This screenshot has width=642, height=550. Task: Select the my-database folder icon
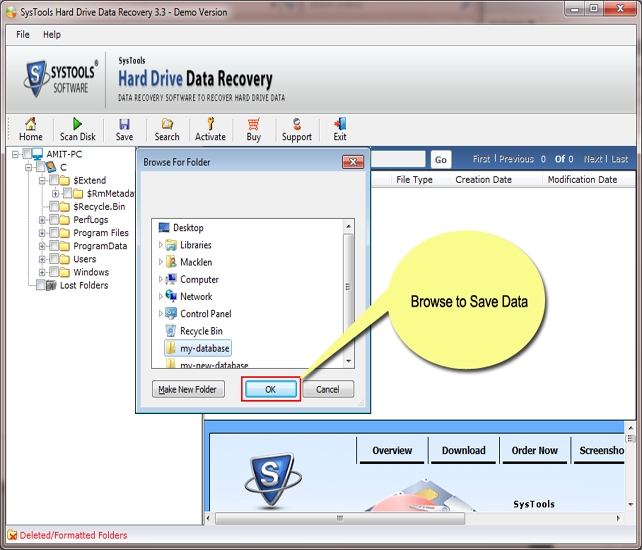pos(171,348)
